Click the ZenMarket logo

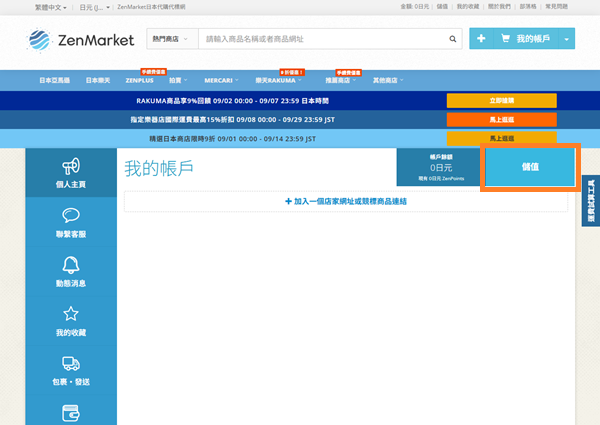tap(80, 40)
